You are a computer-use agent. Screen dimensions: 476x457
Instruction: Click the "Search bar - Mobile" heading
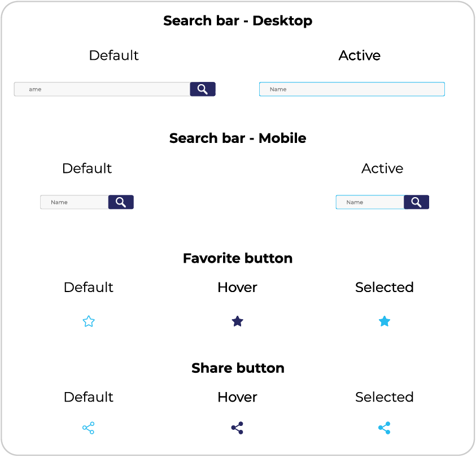(238, 138)
